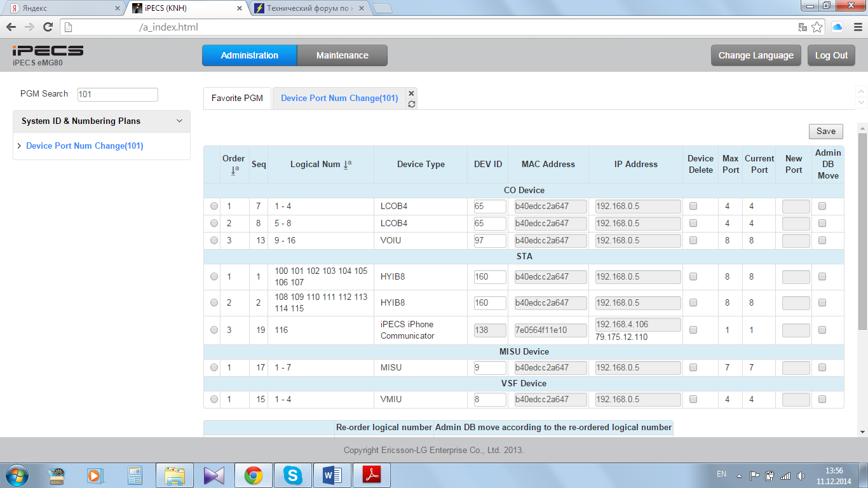The width and height of the screenshot is (868, 488).
Task: Expand the Device Port Num Change(101) tree item
Action: pyautogui.click(x=19, y=146)
